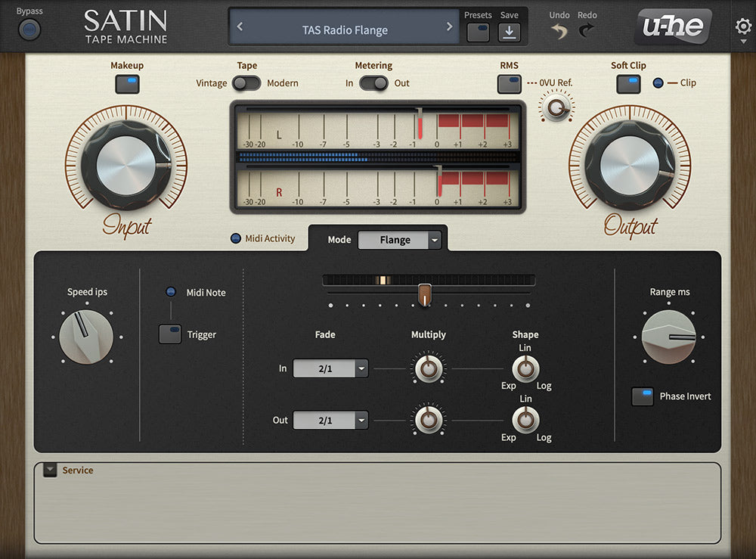Open the Fade In 2/1 dropdown
This screenshot has height=559, width=756.
coord(330,368)
